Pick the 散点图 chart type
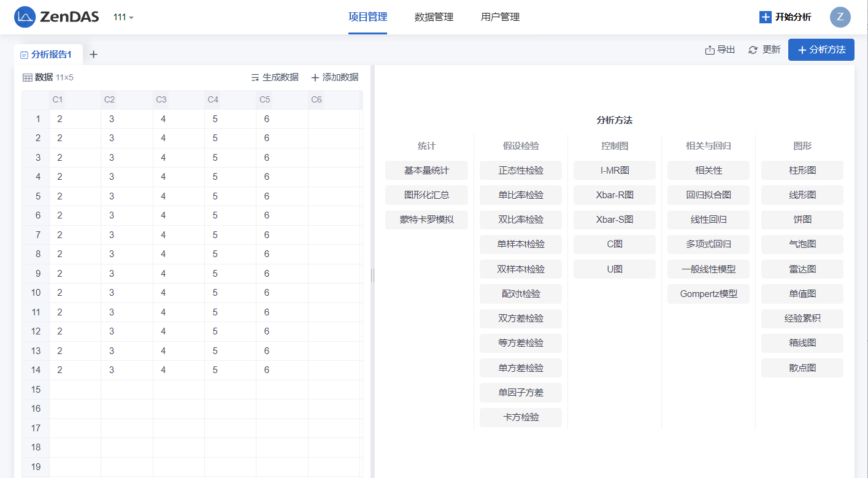Screen dimensions: 868x478 [x=802, y=368]
